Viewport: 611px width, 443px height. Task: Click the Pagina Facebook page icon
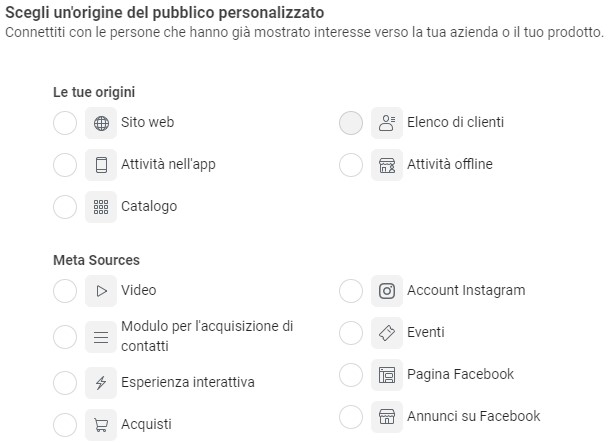[387, 375]
